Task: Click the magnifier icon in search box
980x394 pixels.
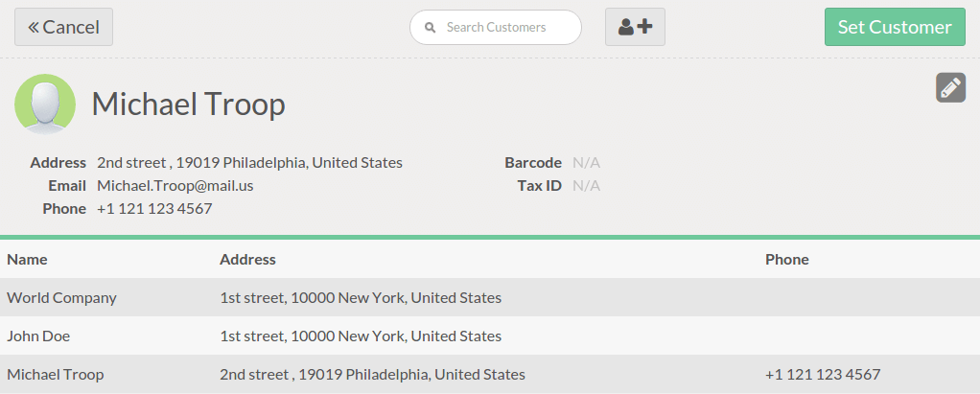Action: (431, 28)
